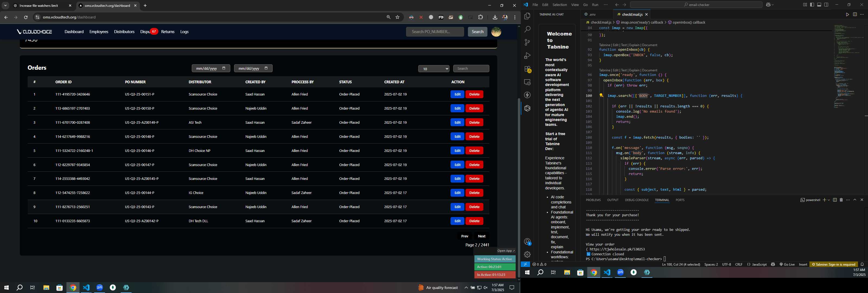Maximize the terminal panel with the chevron
Screen dimensions: 868x293
855,200
